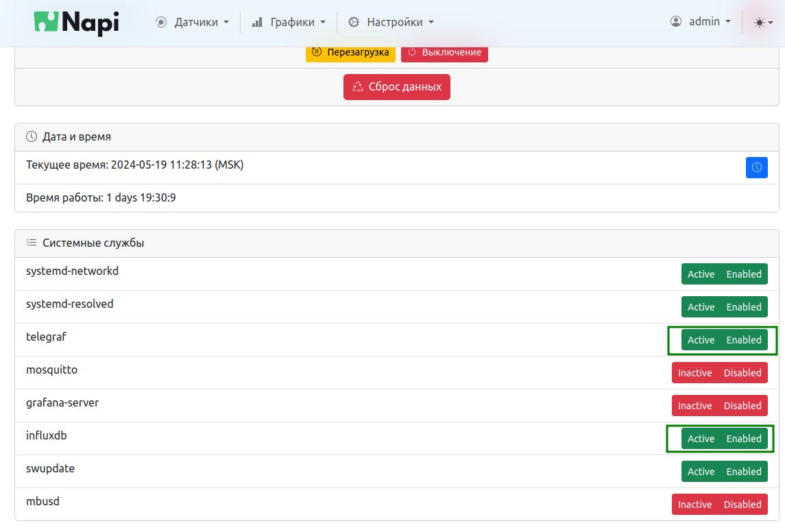The image size is (785, 532).
Task: Click the Napi logo in navbar
Action: coord(77,23)
